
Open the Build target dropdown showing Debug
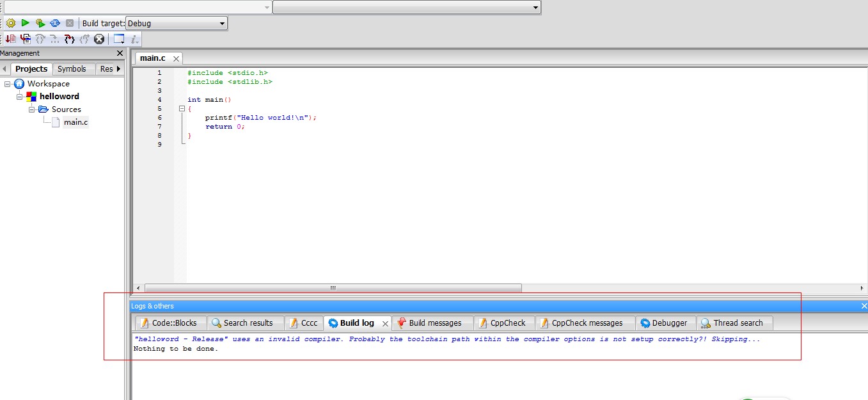point(177,23)
